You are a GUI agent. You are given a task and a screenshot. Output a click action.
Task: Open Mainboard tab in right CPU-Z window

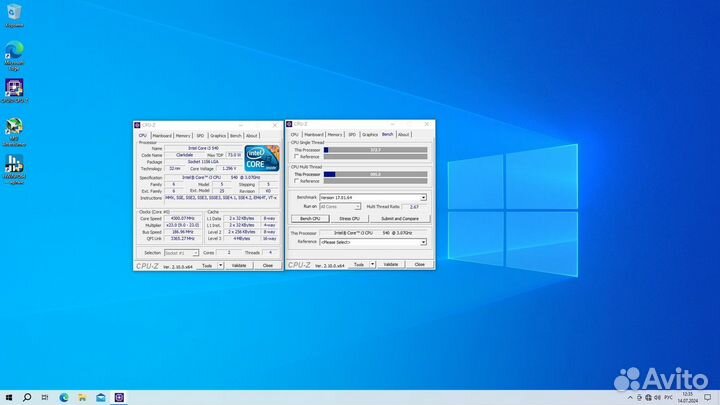pos(314,135)
